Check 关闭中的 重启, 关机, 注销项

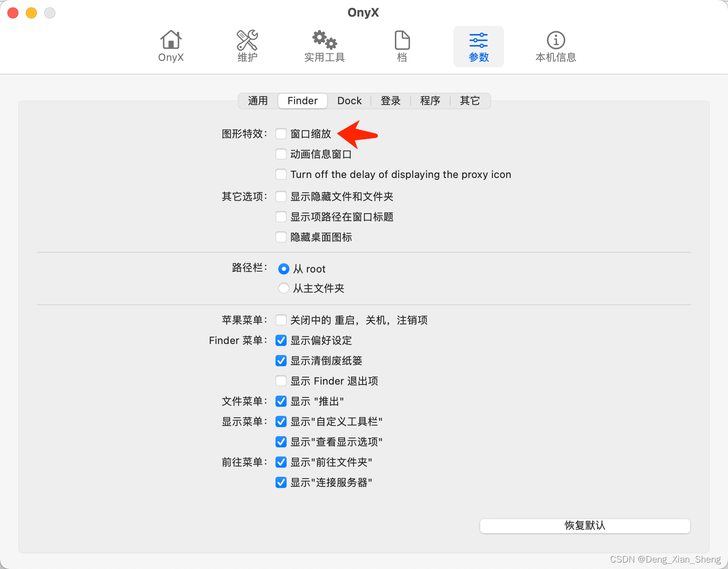281,320
